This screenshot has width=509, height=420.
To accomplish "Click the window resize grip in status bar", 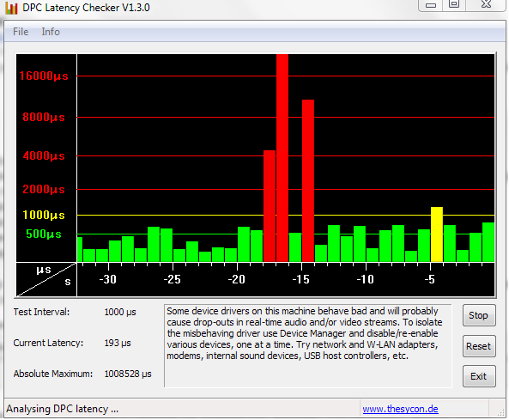I will click(500, 412).
